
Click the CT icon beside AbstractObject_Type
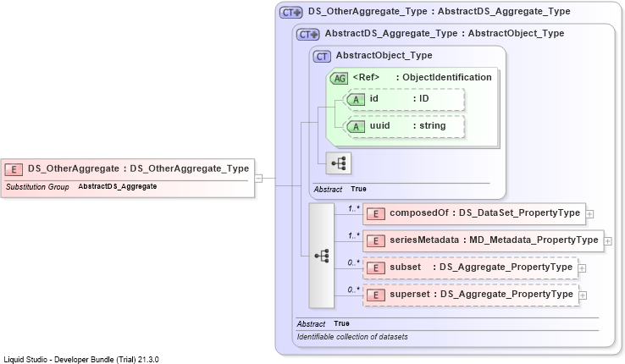click(x=322, y=57)
